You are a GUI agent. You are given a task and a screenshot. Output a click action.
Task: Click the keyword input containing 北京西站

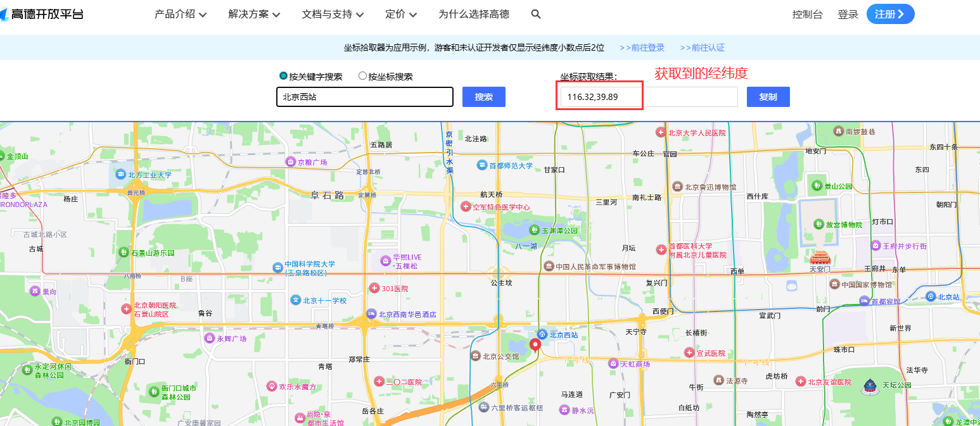coord(365,97)
